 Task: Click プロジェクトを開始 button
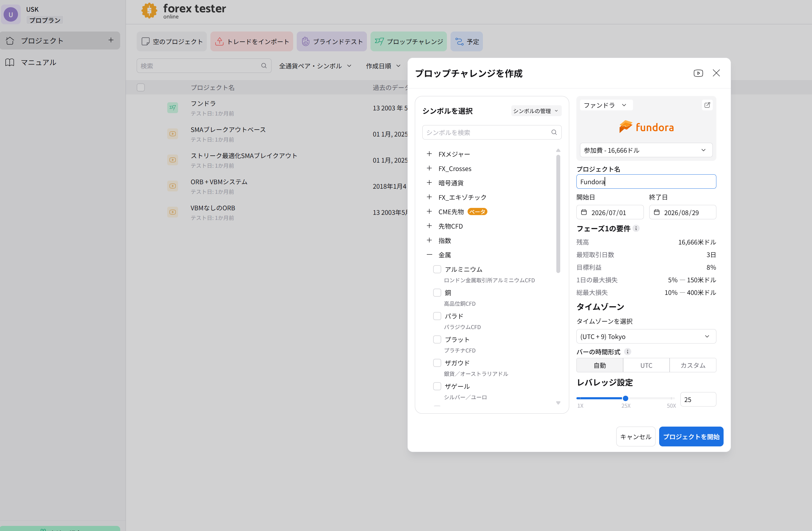[x=691, y=436]
